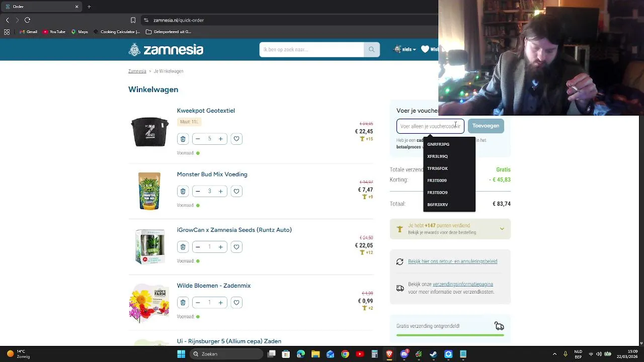Wishlist the Wilde Bloemen Zadenmix item
This screenshot has width=644, height=362.
click(x=236, y=303)
